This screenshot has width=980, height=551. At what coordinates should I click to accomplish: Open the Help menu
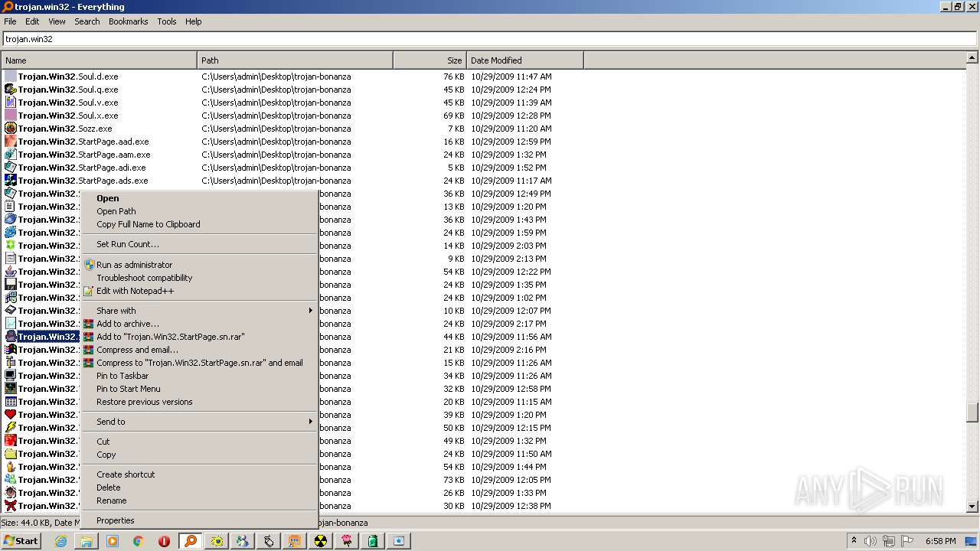coord(194,21)
